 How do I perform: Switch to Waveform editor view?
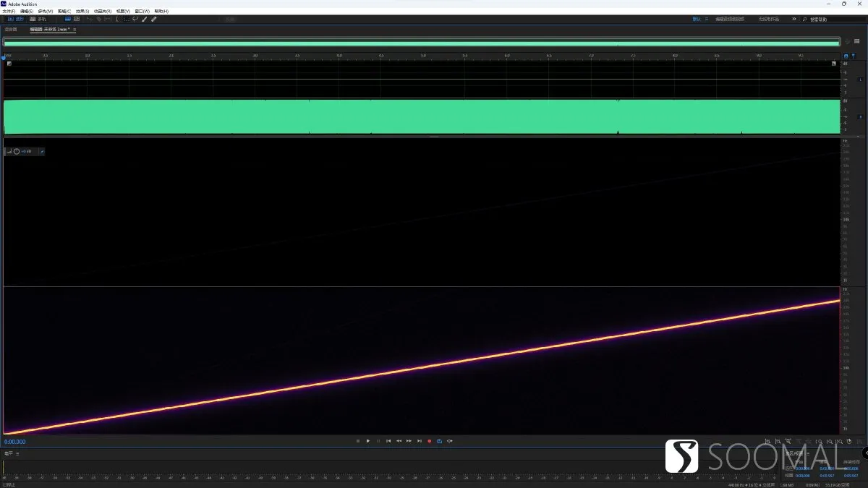pyautogui.click(x=16, y=19)
